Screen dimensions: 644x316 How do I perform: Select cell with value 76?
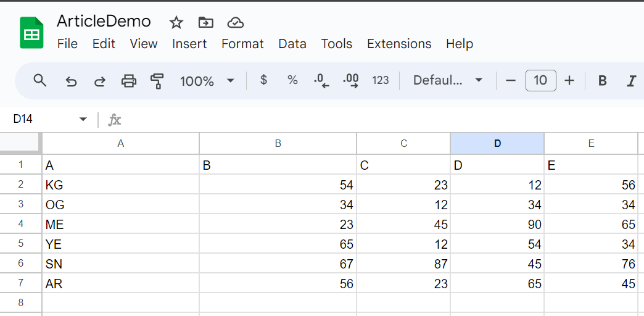[591, 264]
